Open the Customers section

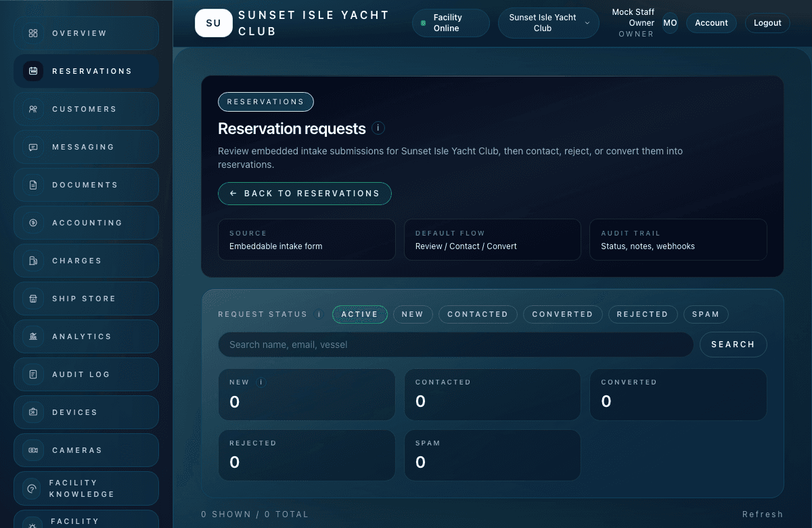click(x=86, y=109)
